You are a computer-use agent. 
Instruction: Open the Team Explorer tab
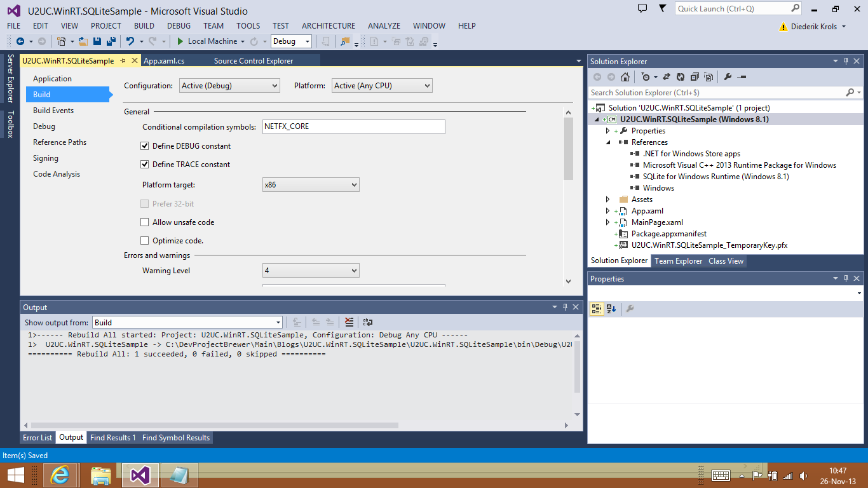click(679, 261)
